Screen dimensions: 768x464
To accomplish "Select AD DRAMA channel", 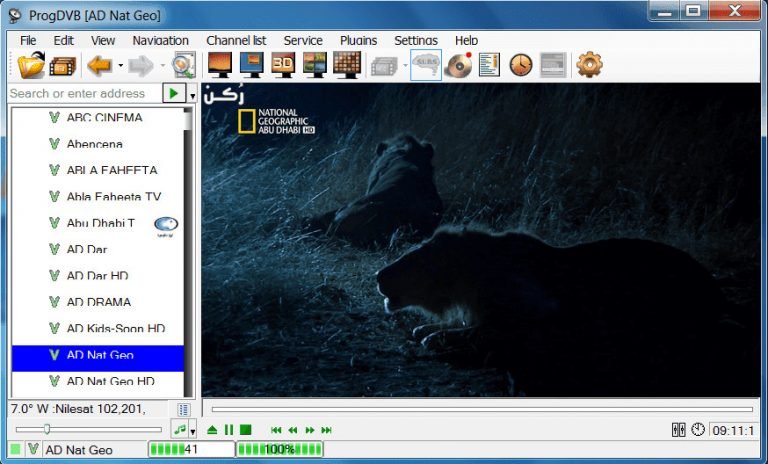I will [x=97, y=302].
